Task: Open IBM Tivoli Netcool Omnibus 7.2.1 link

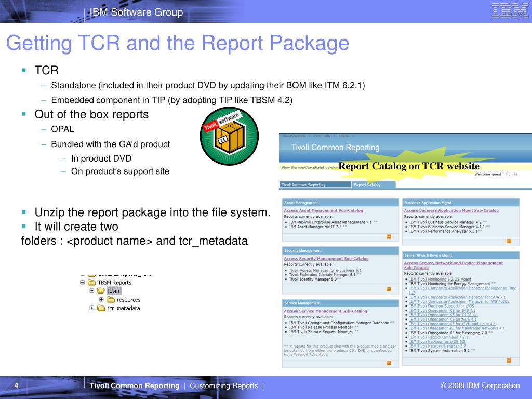Action: (438, 337)
